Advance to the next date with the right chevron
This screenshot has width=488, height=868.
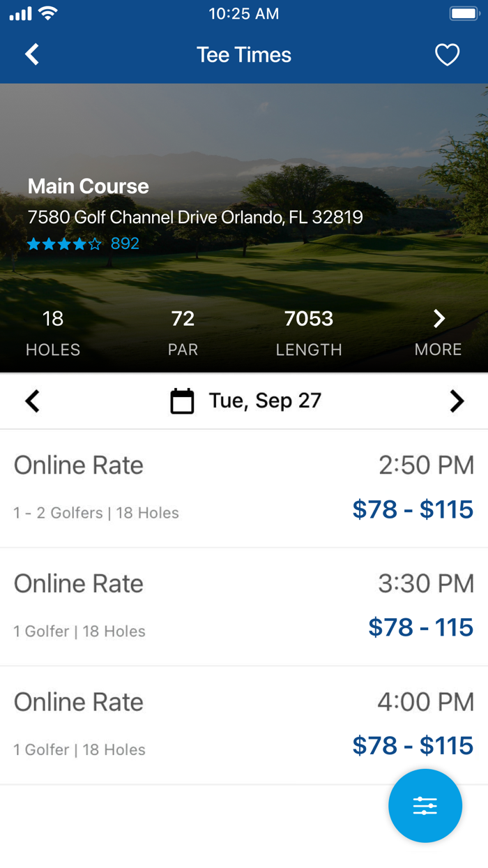[x=457, y=401]
